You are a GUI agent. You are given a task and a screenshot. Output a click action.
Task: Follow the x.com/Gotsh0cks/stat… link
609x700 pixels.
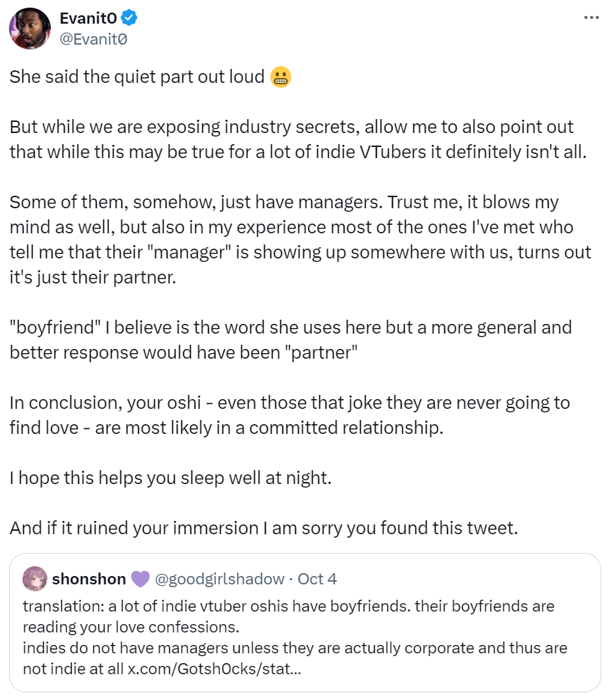[215, 669]
